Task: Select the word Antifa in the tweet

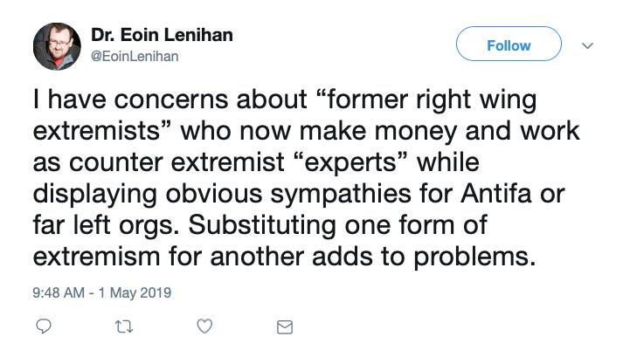Action: [495, 194]
